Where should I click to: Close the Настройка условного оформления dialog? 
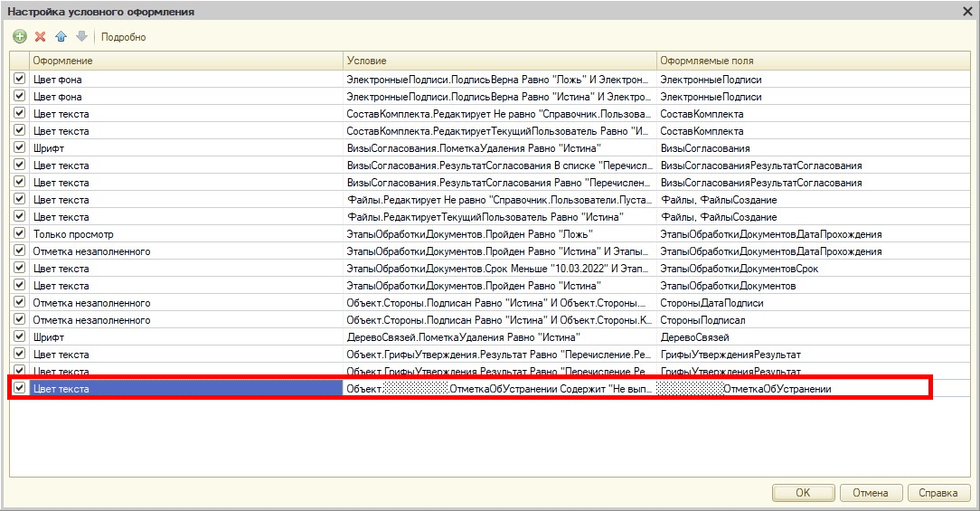(x=966, y=11)
